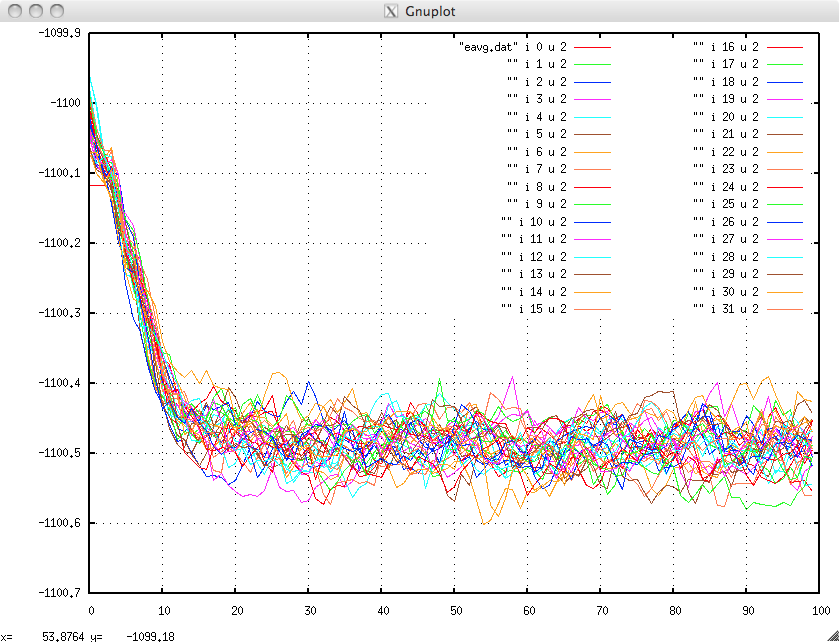Click the x-axis tick label 100

click(x=818, y=609)
